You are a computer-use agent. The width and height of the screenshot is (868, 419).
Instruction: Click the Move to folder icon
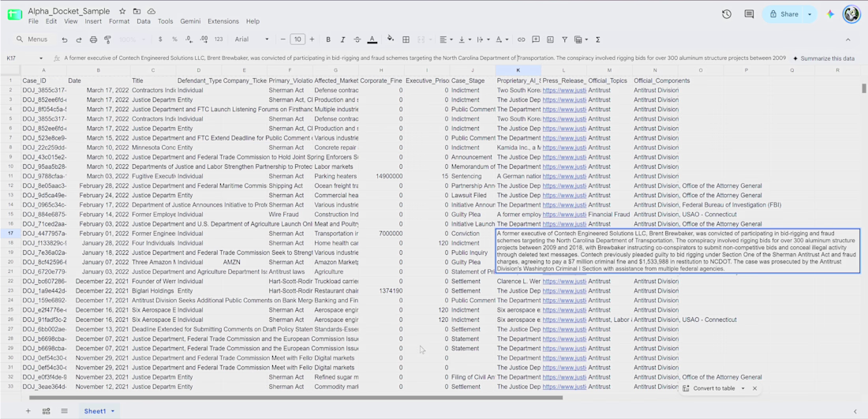(137, 11)
